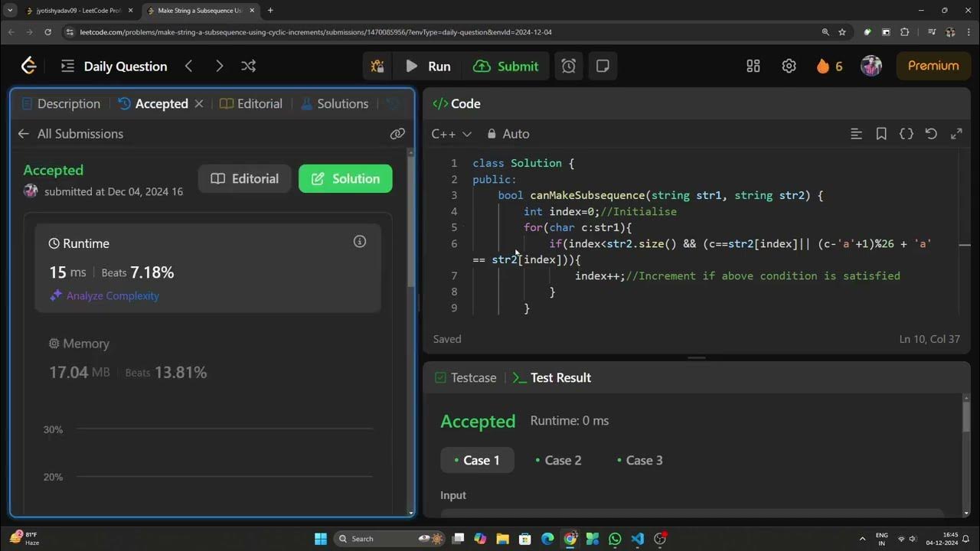The height and width of the screenshot is (551, 980).
Task: Click the Test Result panel scrollbar
Action: pos(965,417)
